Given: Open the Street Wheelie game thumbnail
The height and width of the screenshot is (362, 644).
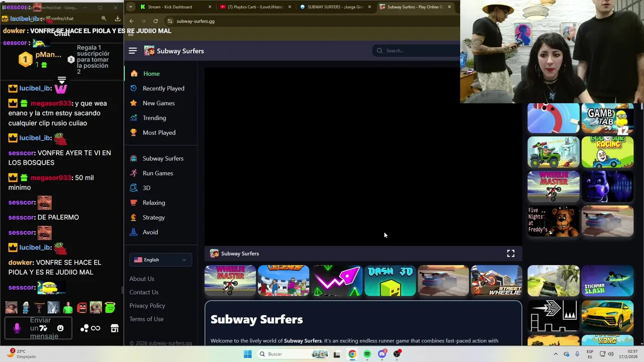Looking at the screenshot, I should point(497,281).
